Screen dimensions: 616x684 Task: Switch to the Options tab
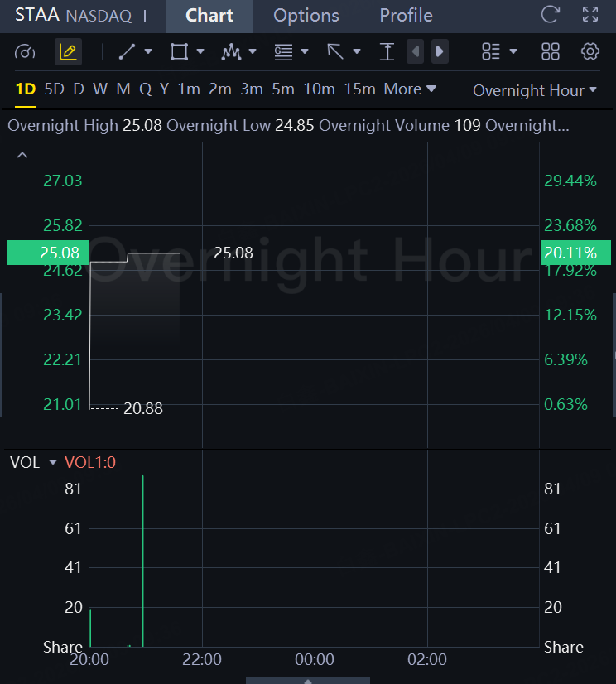point(306,16)
